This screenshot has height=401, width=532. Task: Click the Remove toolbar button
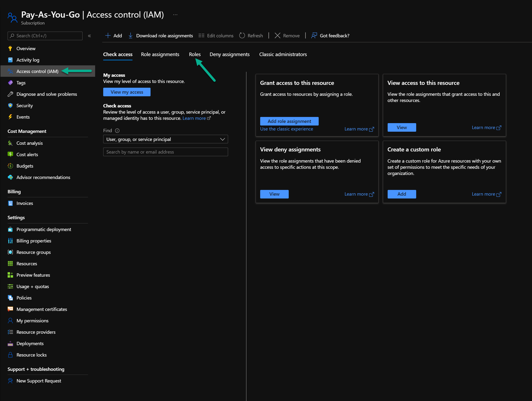(x=288, y=35)
